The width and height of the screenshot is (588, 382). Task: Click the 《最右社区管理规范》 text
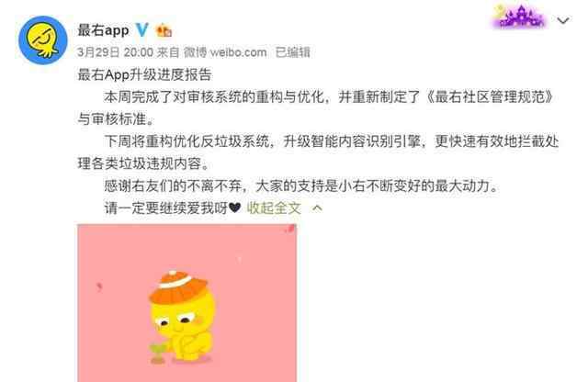point(489,96)
